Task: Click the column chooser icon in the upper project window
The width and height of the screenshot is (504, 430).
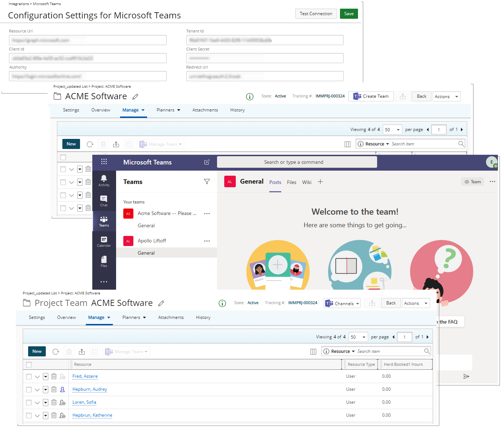Action: [348, 144]
